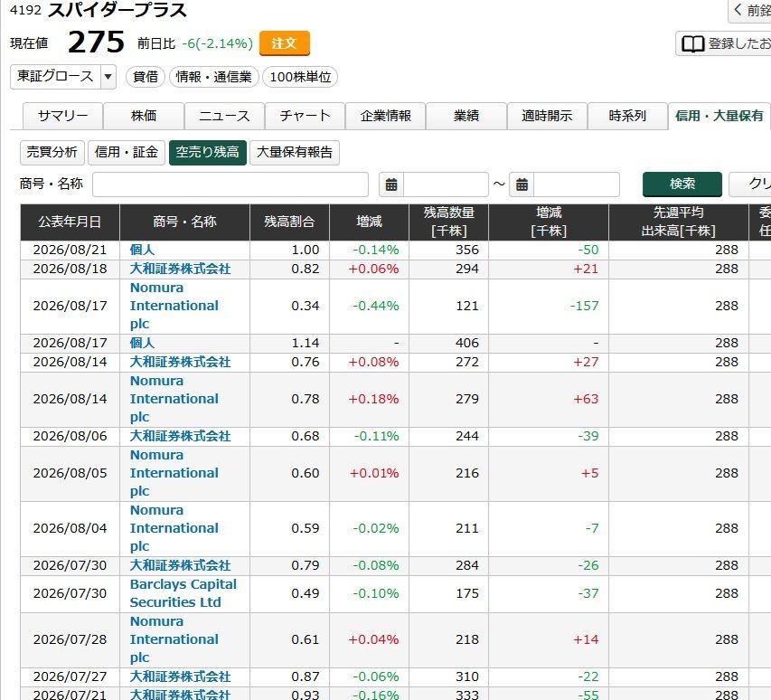Image resolution: width=771 pixels, height=700 pixels.
Task: Focus the start date input field
Action: [x=446, y=184]
